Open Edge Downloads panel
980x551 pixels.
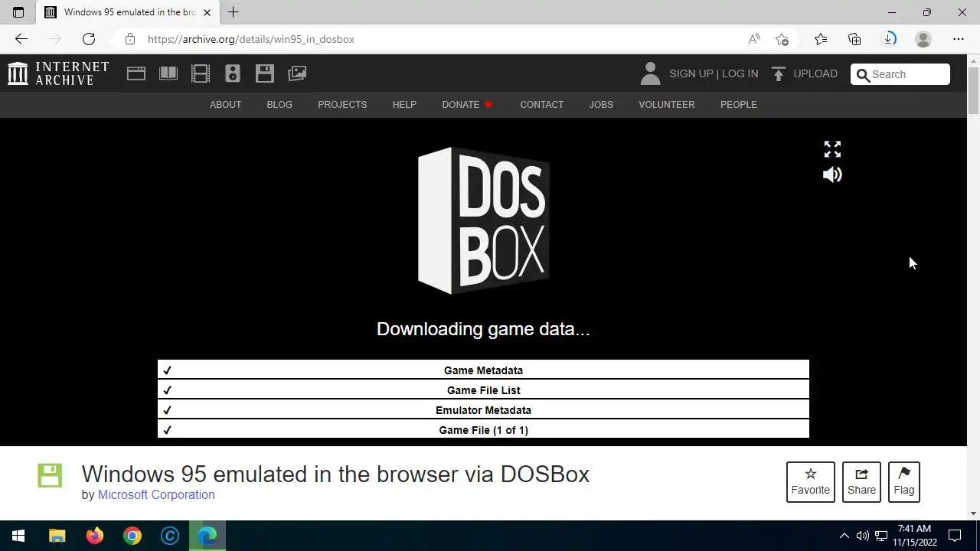pos(889,39)
